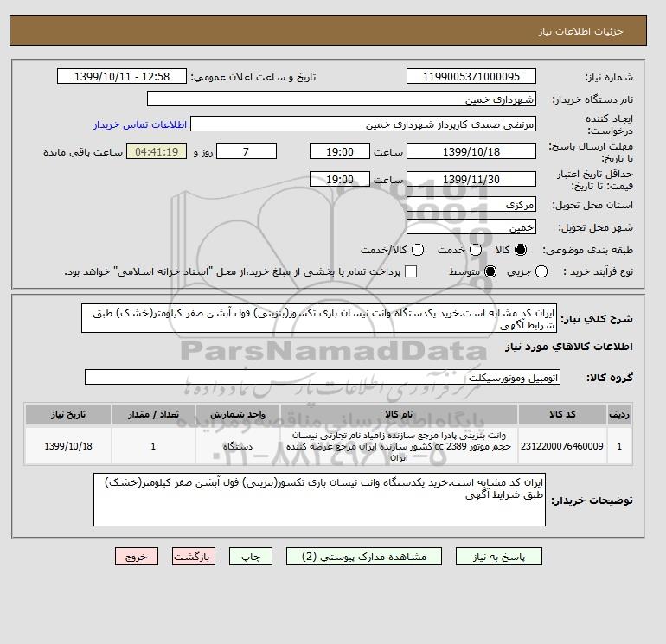Screen dimensions: 666x644
Task: Click ردیف column header
Action: tap(619, 414)
